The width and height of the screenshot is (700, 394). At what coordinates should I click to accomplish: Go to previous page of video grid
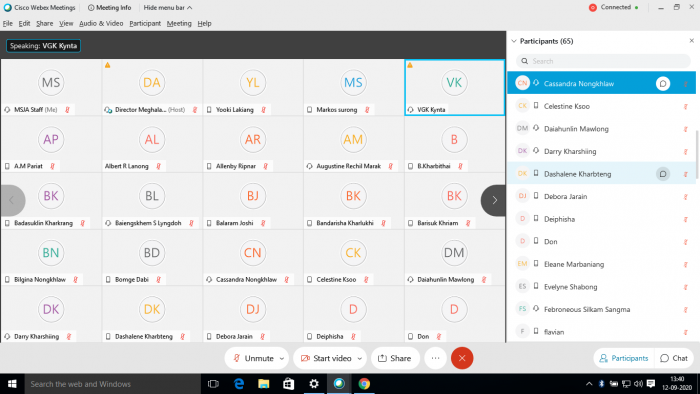click(x=12, y=200)
